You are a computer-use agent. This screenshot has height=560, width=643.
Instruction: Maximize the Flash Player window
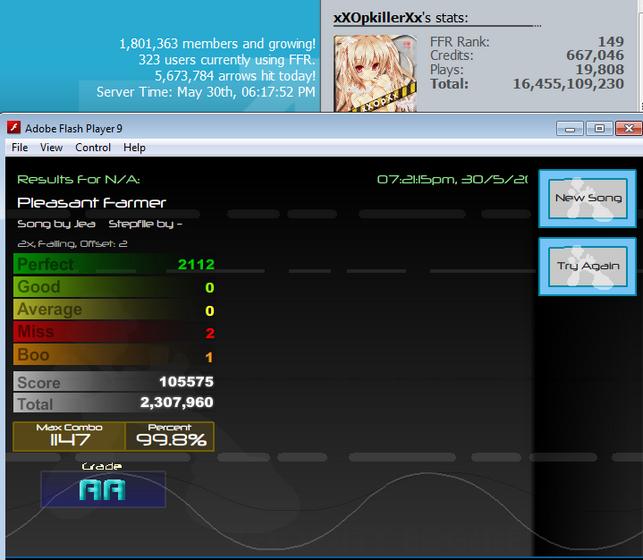599,129
